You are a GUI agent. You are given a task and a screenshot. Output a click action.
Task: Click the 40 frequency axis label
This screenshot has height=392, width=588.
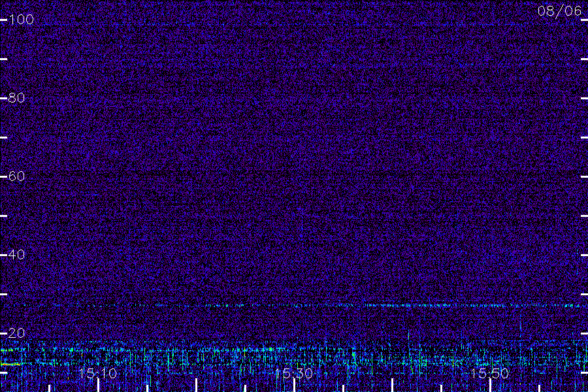point(17,255)
